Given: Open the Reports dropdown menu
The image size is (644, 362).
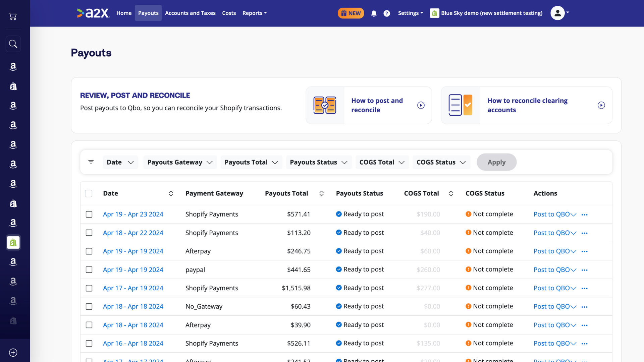Looking at the screenshot, I should pos(255,13).
